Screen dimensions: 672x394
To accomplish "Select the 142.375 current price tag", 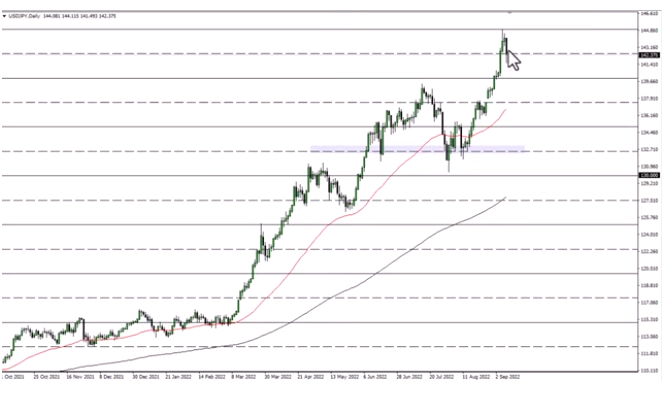I will click(649, 55).
